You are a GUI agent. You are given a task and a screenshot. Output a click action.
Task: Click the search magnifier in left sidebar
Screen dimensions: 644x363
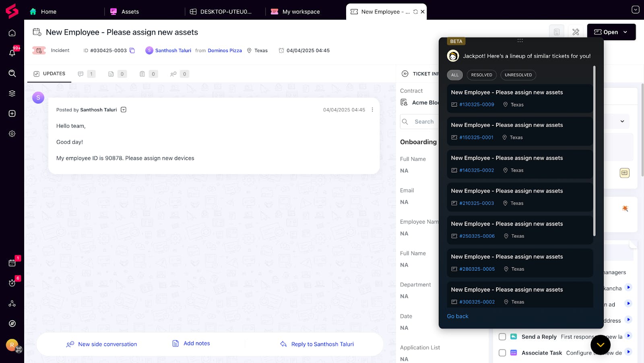(12, 73)
